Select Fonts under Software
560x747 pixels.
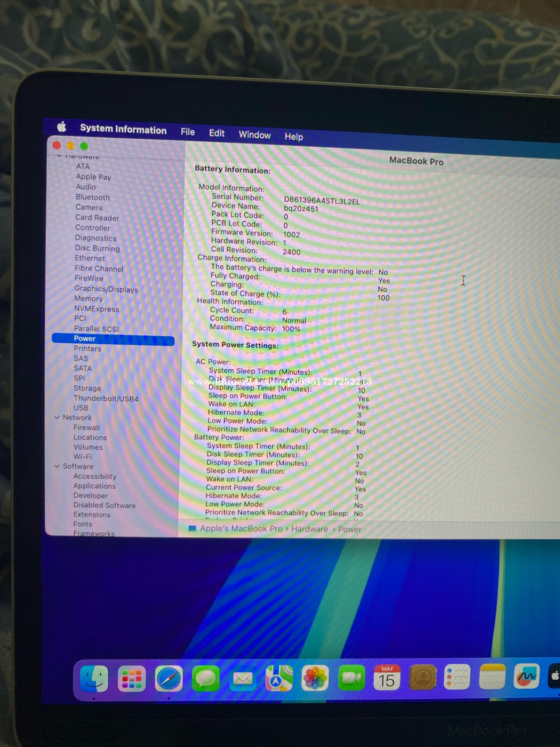(83, 525)
